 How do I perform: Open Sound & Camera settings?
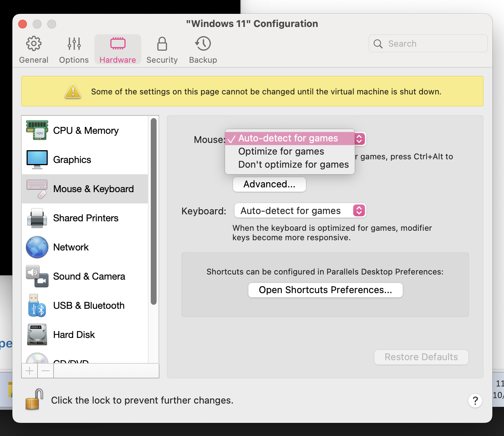coord(89,276)
